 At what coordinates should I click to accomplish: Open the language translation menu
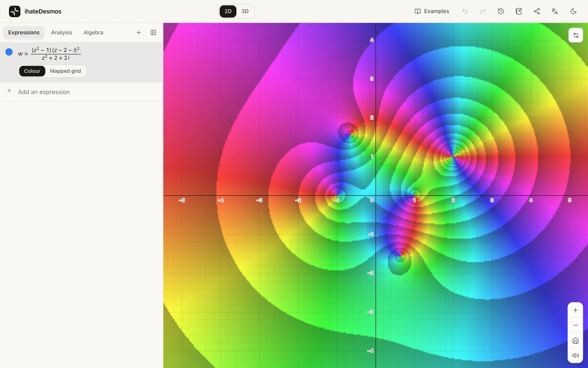tap(555, 11)
